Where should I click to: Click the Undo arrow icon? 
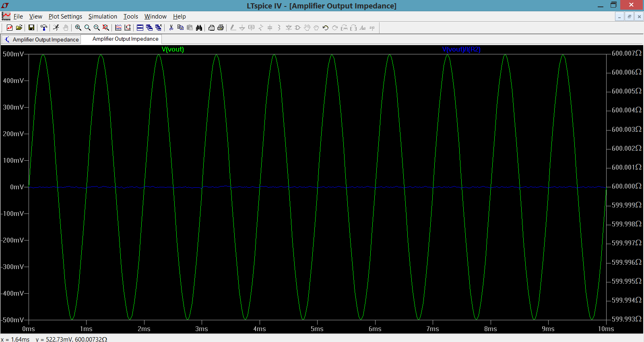[x=326, y=27]
